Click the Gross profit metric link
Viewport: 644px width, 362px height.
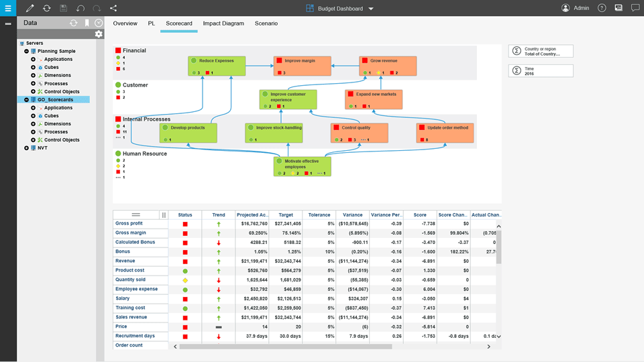point(129,223)
